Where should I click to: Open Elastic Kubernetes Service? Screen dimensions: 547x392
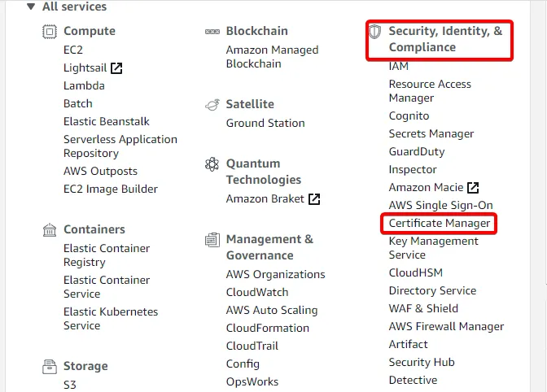(111, 319)
